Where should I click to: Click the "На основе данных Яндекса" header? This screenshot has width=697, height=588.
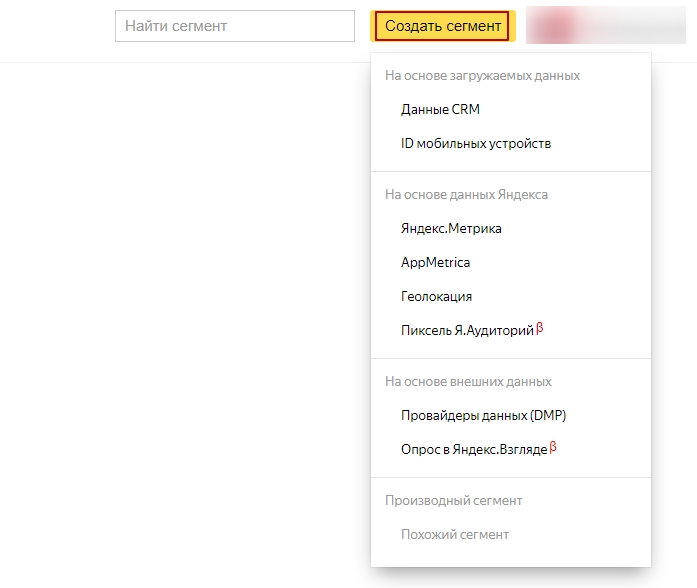[x=466, y=195]
